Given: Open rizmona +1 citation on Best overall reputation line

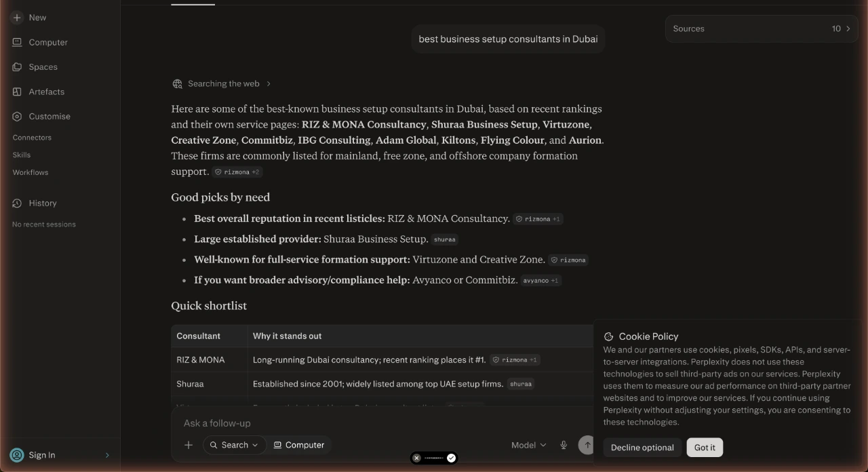Looking at the screenshot, I should point(538,219).
